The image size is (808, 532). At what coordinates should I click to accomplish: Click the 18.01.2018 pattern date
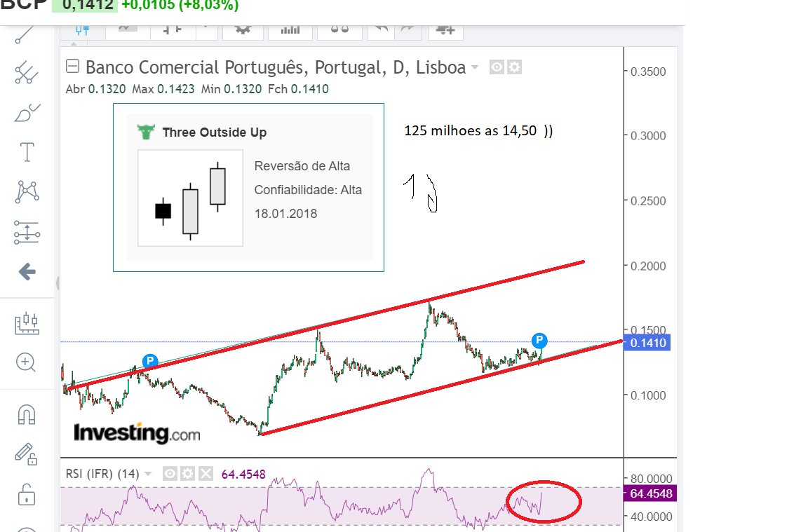coord(285,214)
